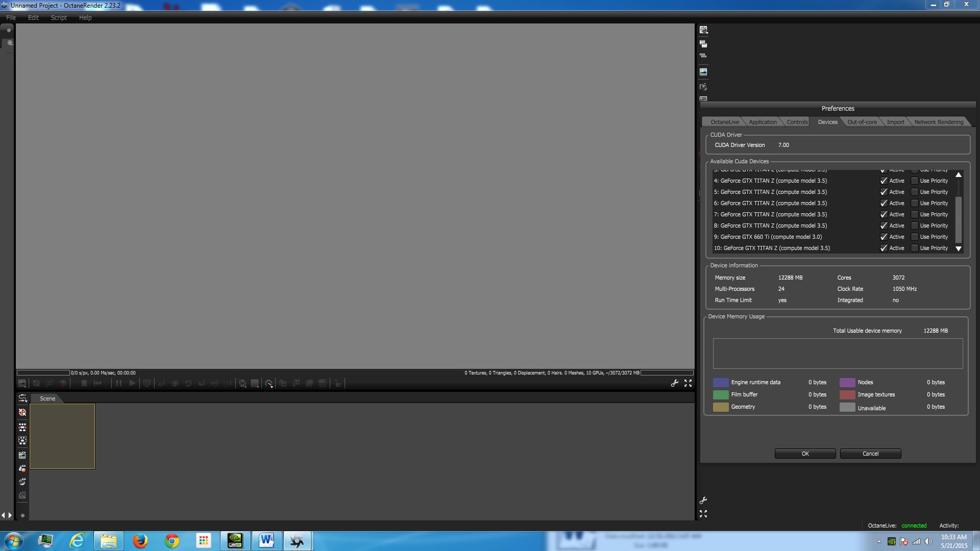
Task: Click the Engine runtime data color swatch
Action: coord(720,382)
